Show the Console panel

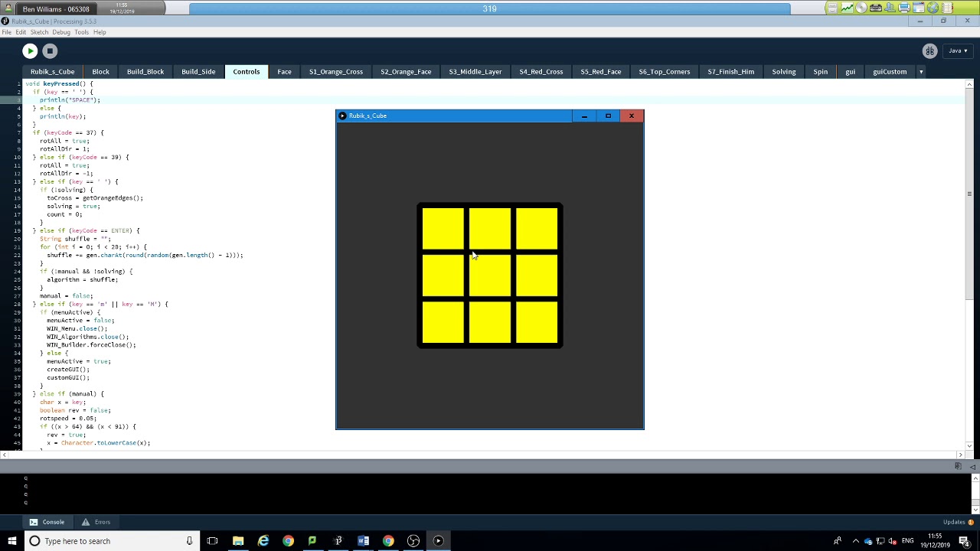(x=47, y=522)
